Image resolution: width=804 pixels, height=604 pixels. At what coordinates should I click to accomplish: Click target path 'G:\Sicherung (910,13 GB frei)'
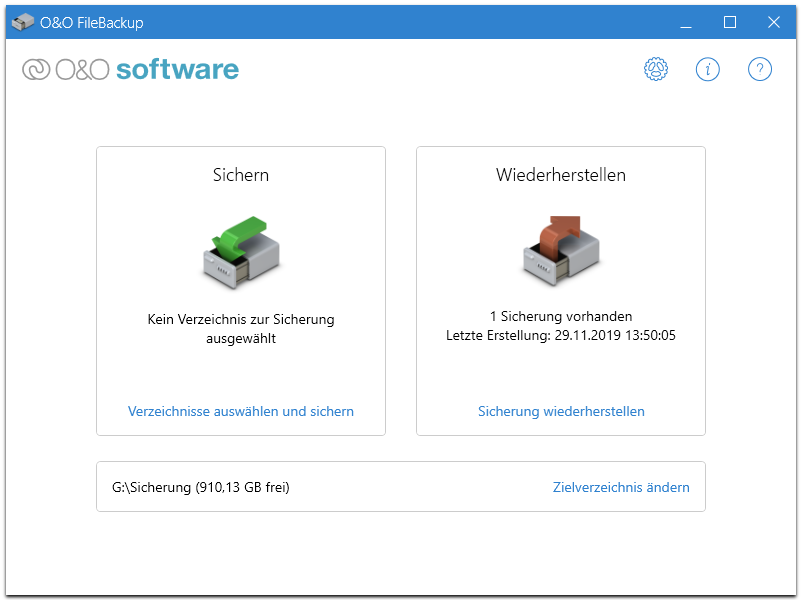pos(200,487)
